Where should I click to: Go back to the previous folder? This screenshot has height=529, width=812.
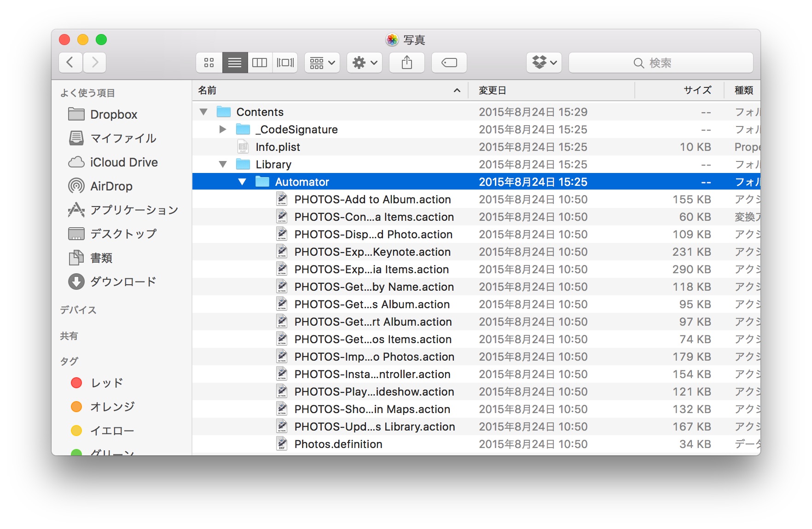(x=70, y=63)
